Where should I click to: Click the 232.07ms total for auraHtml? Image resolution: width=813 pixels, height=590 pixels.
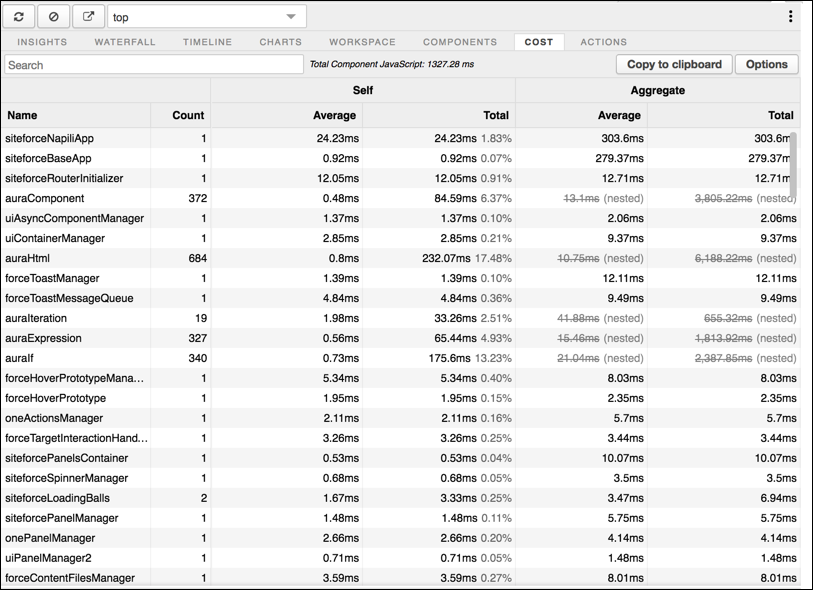(x=446, y=258)
